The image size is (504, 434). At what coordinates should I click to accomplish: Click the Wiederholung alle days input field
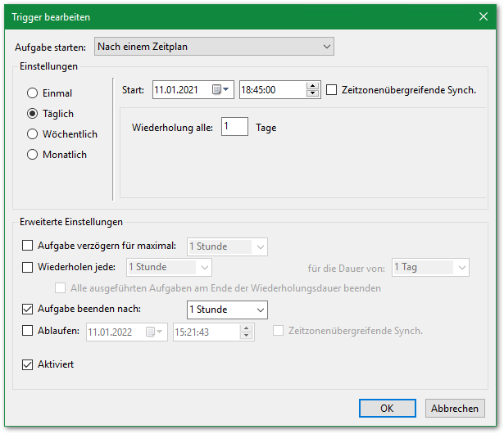pyautogui.click(x=234, y=127)
